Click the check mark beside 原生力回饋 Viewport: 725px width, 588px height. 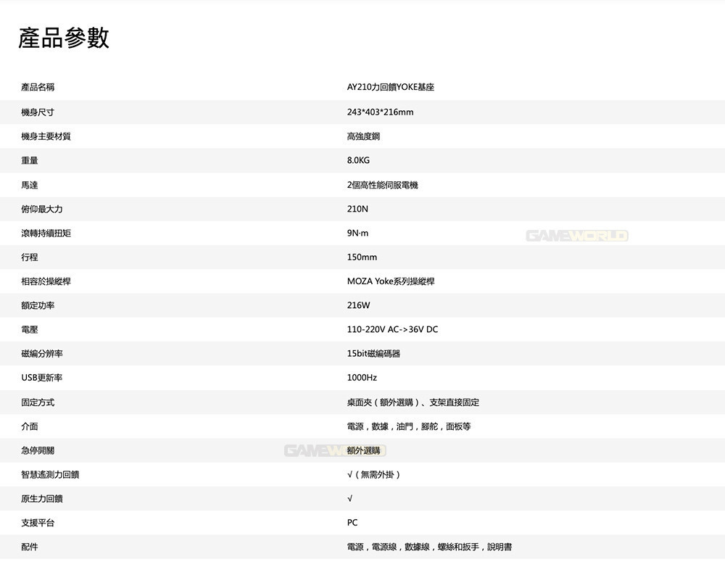349,498
